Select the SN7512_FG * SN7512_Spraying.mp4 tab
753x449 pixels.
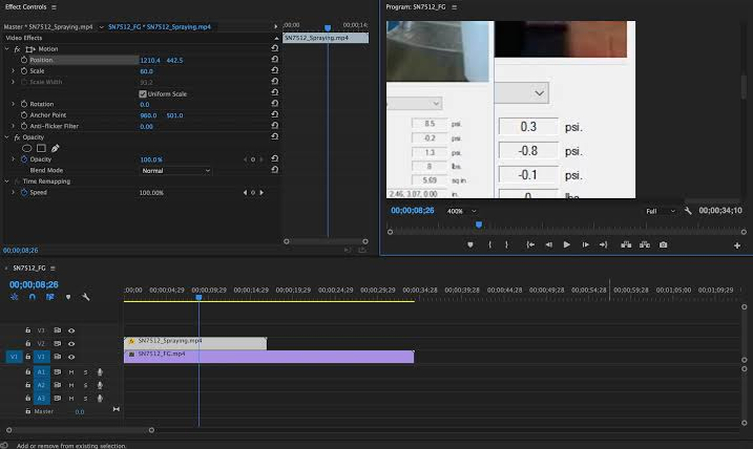pyautogui.click(x=159, y=27)
